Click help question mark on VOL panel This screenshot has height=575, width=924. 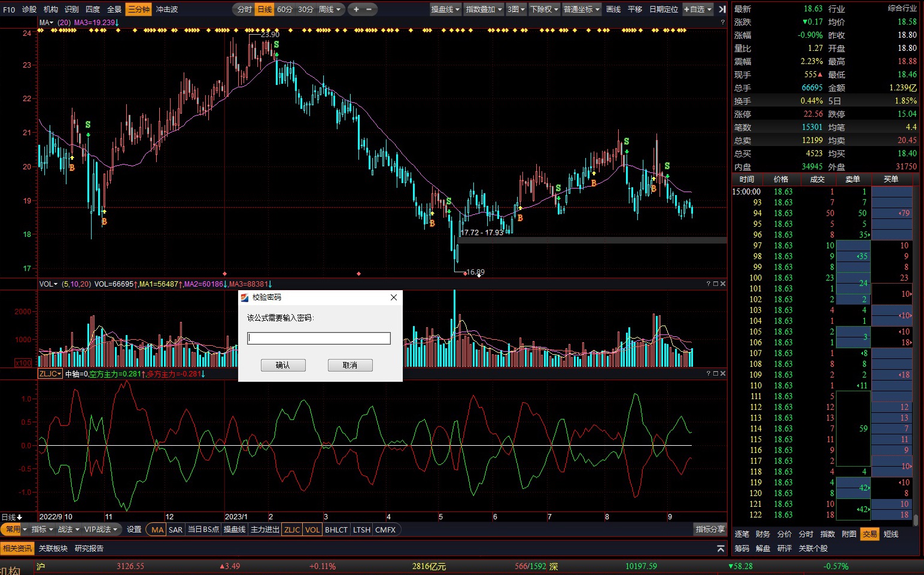pos(708,284)
